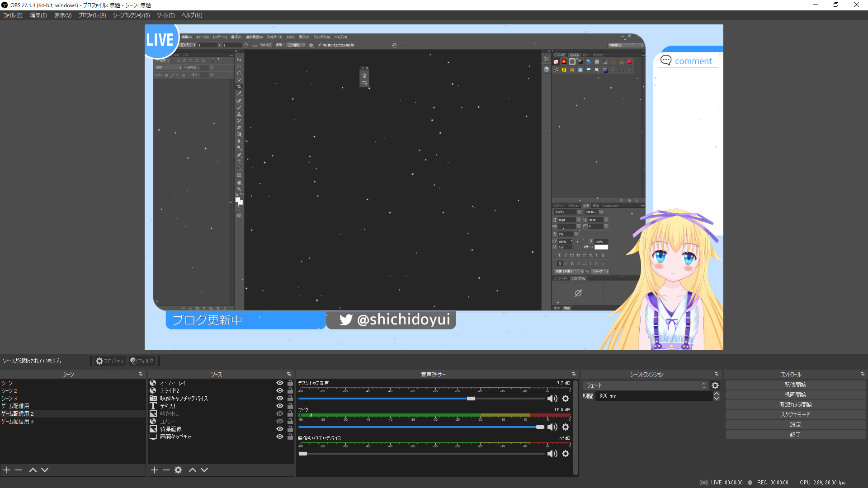Hide the 背景画像 source
Image resolution: width=868 pixels, height=488 pixels.
coord(280,429)
